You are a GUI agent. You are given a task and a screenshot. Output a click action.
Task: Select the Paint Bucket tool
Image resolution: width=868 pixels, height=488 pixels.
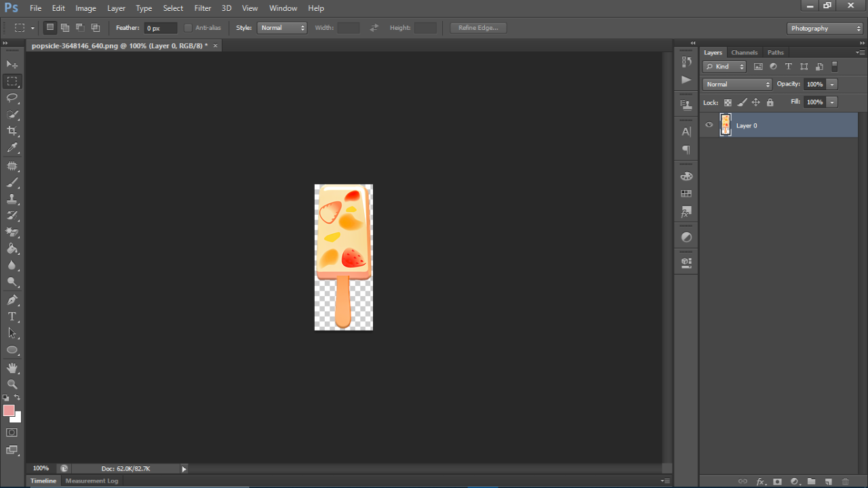pos(12,249)
